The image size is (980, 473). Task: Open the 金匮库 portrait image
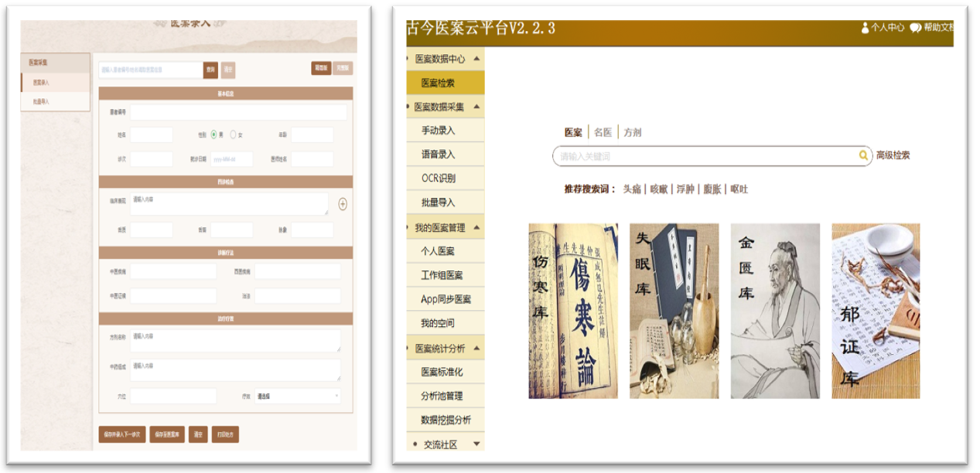click(x=775, y=311)
